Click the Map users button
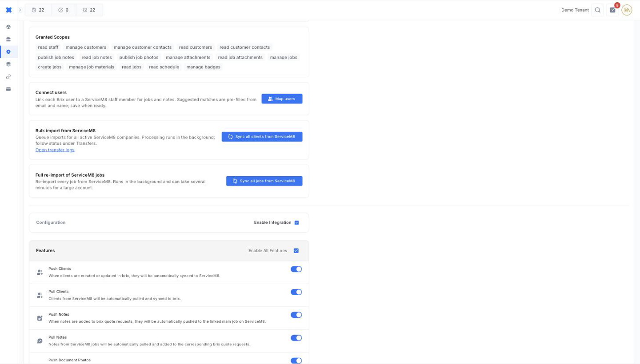Image resolution: width=640 pixels, height=364 pixels. [282, 99]
